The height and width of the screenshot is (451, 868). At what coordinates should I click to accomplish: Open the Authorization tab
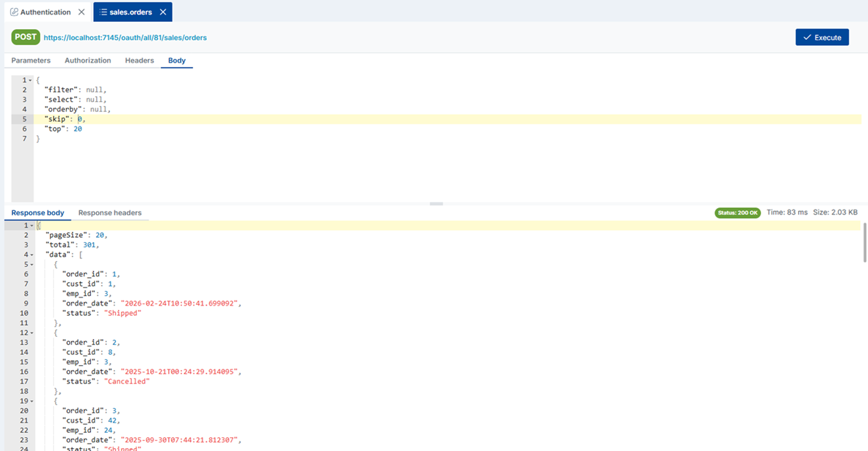click(87, 60)
